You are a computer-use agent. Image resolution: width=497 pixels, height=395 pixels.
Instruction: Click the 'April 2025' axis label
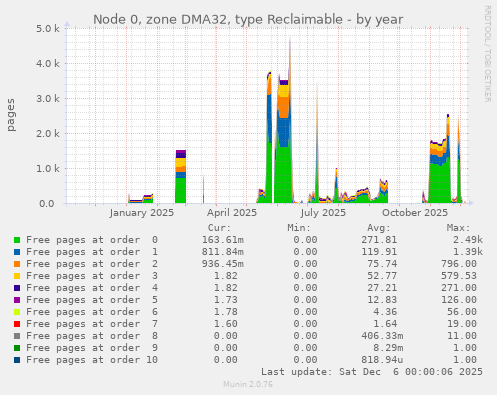tap(232, 213)
